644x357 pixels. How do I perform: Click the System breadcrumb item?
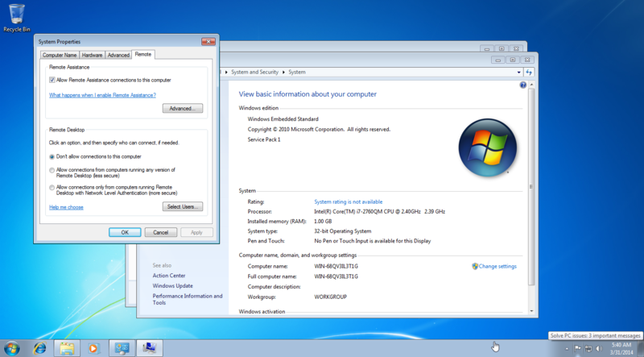click(x=297, y=72)
